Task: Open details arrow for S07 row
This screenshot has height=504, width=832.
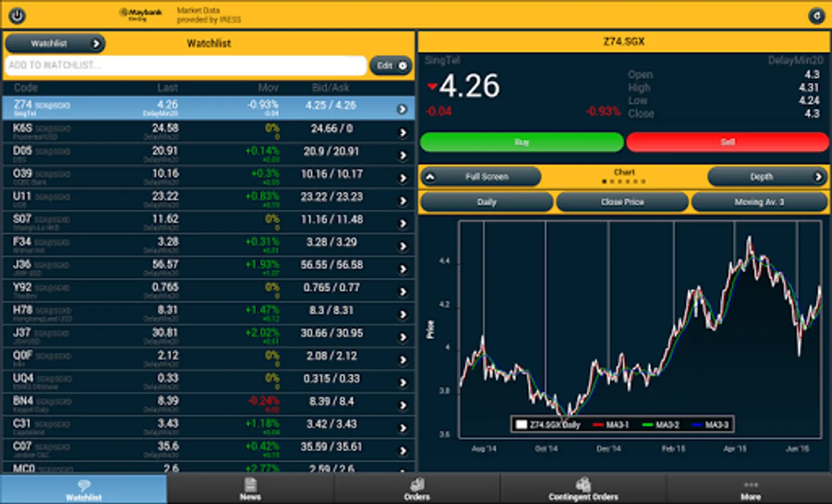Action: click(402, 223)
